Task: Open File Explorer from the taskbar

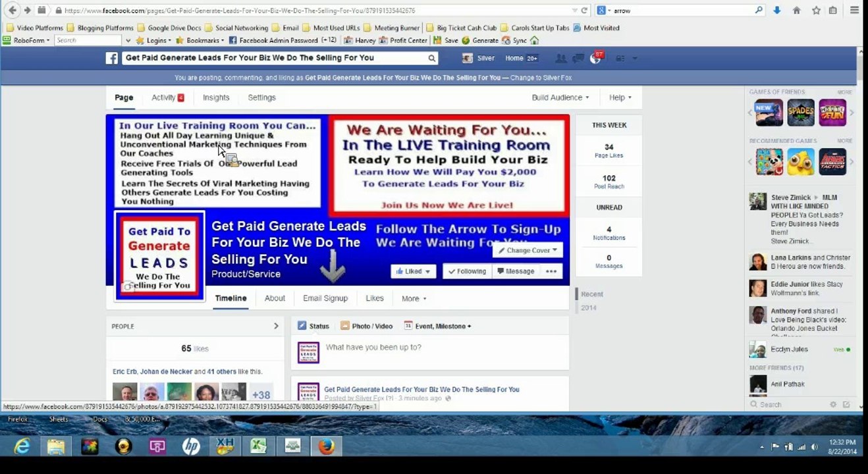Action: (56, 446)
